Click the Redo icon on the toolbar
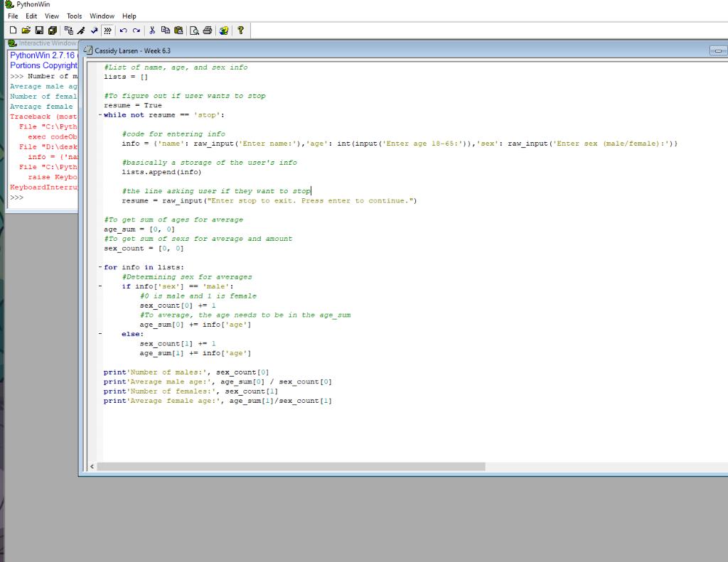 136,30
